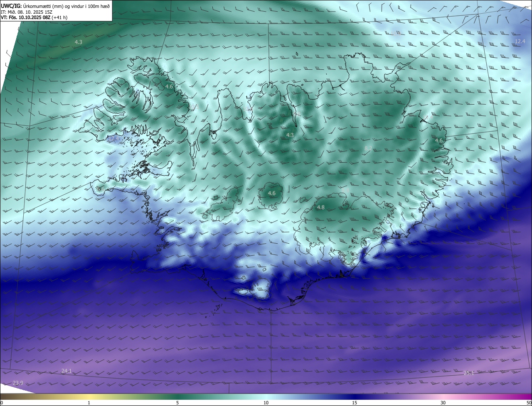The image size is (532, 406).
Task: Click the 8.2 value over northeast Iceland interior
Action: tap(368, 148)
